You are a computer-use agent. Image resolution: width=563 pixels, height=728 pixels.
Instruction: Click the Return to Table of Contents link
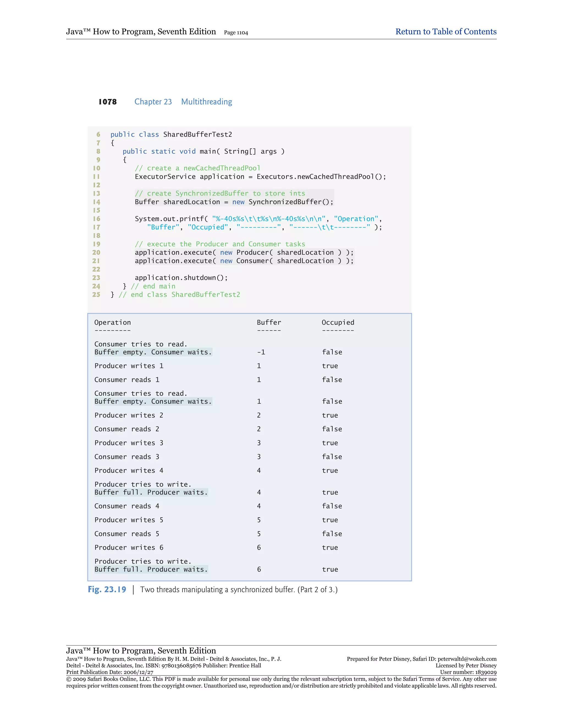click(446, 32)
